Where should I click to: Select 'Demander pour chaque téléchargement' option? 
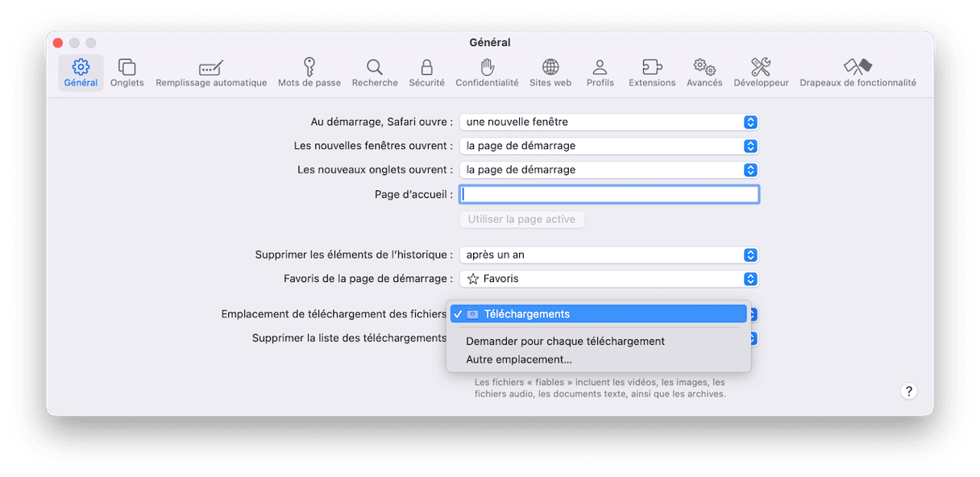pos(565,342)
